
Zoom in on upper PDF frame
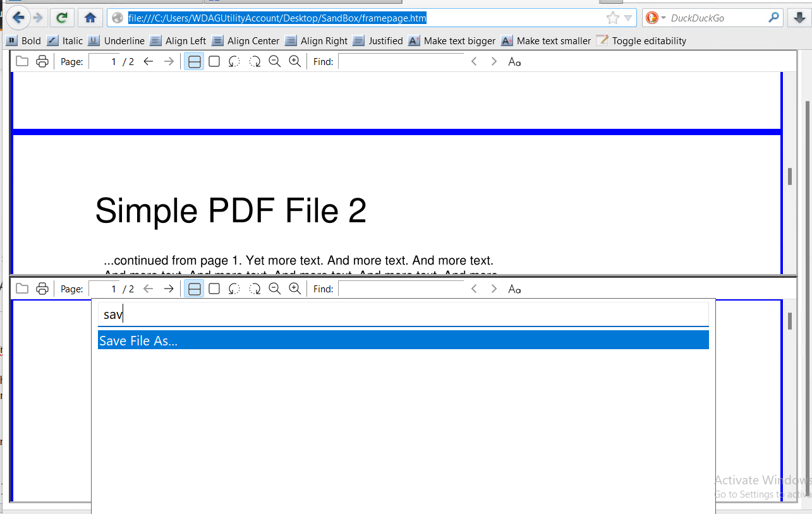click(294, 61)
